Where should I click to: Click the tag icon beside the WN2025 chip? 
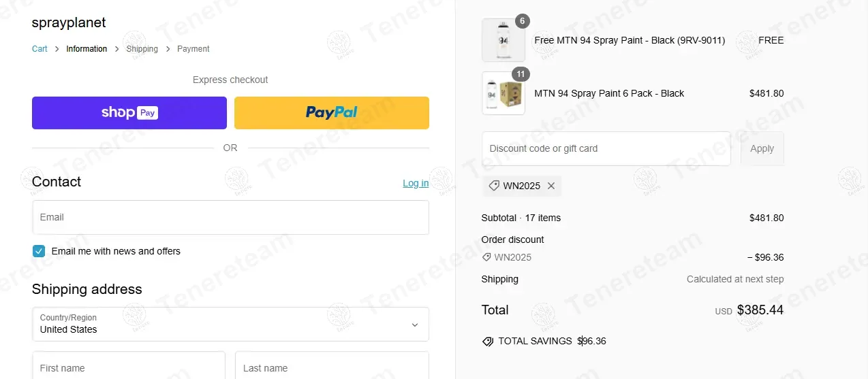click(494, 186)
